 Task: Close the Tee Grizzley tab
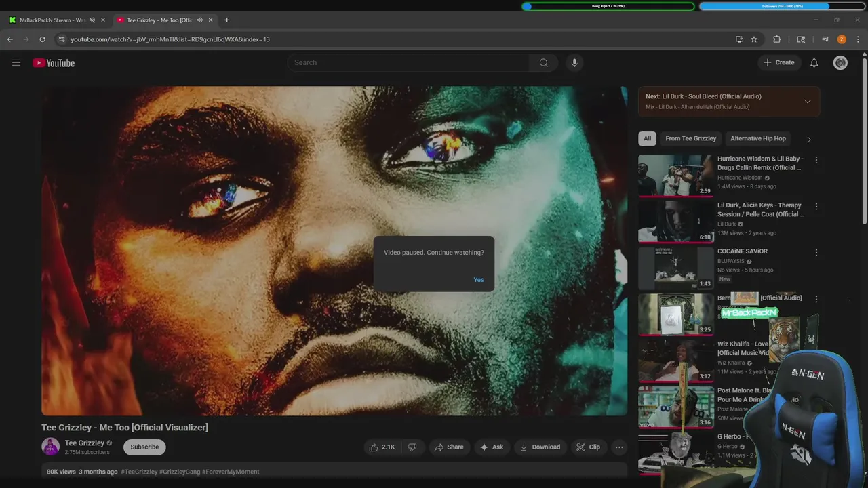tap(210, 20)
